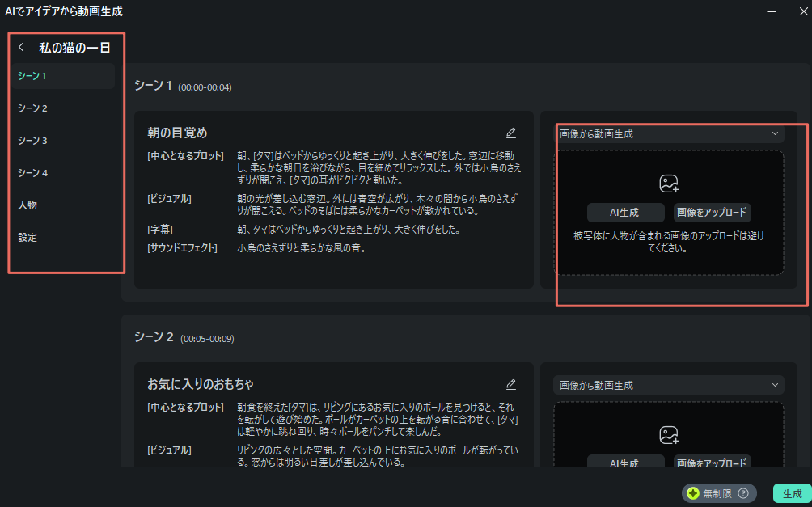Open the 設定 section in the sidebar
812x507 pixels.
coord(64,238)
